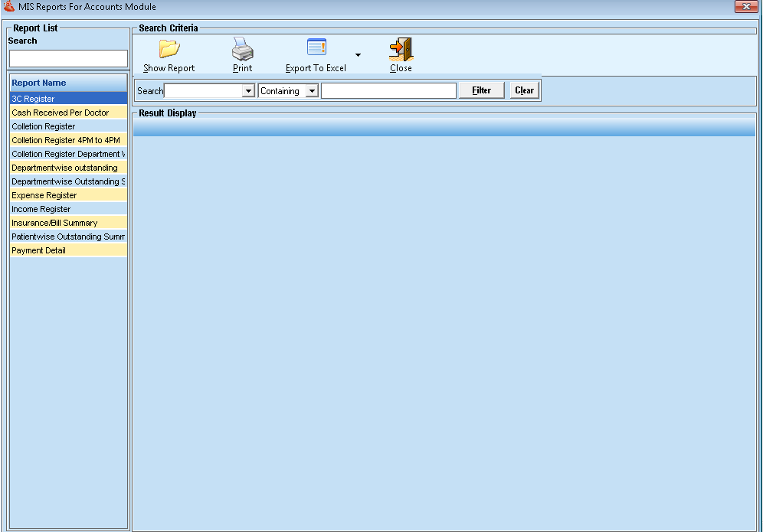Focus the Report List search box

(x=69, y=58)
